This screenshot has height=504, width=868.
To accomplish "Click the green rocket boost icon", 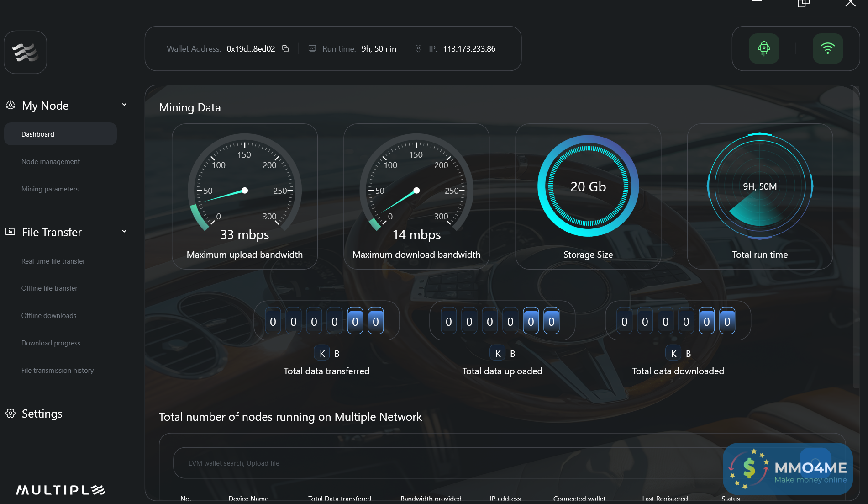I will 764,48.
